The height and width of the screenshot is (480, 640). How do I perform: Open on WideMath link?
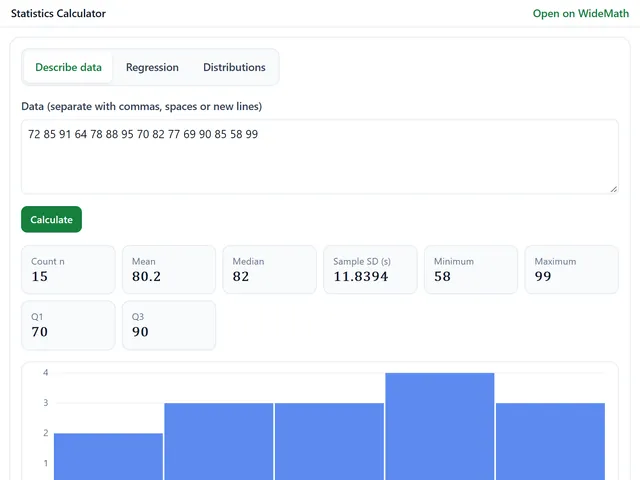(x=580, y=13)
